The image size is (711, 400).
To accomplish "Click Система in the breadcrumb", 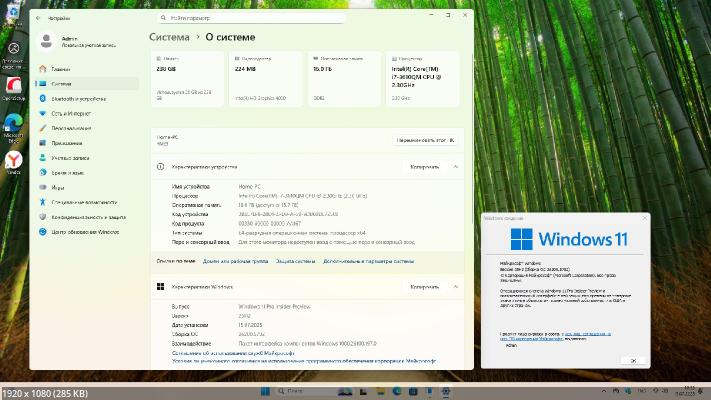I will coord(169,37).
